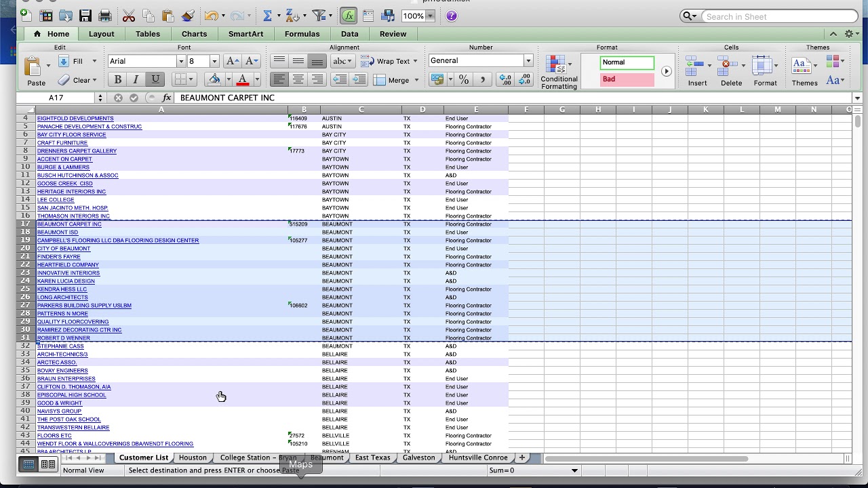Toggle the formula builder fx button

click(x=349, y=16)
